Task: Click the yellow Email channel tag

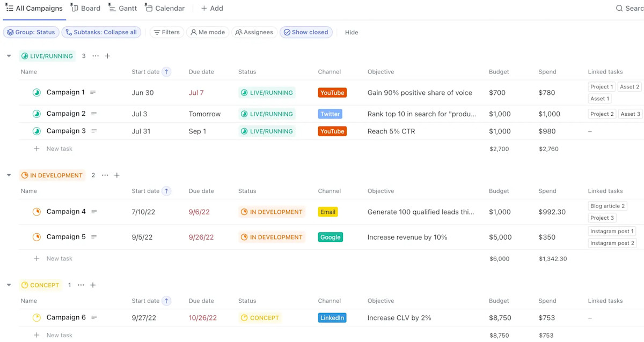Action: [327, 211]
